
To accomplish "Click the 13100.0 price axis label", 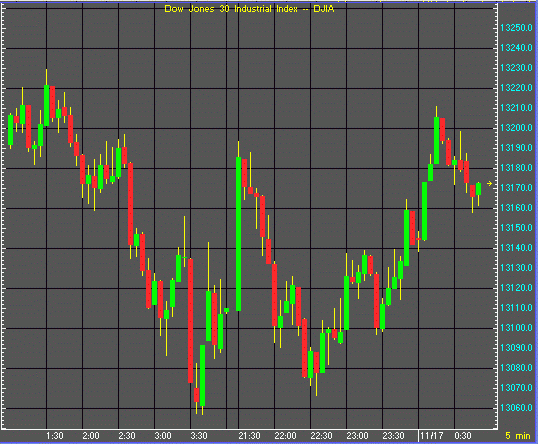I will coord(516,328).
